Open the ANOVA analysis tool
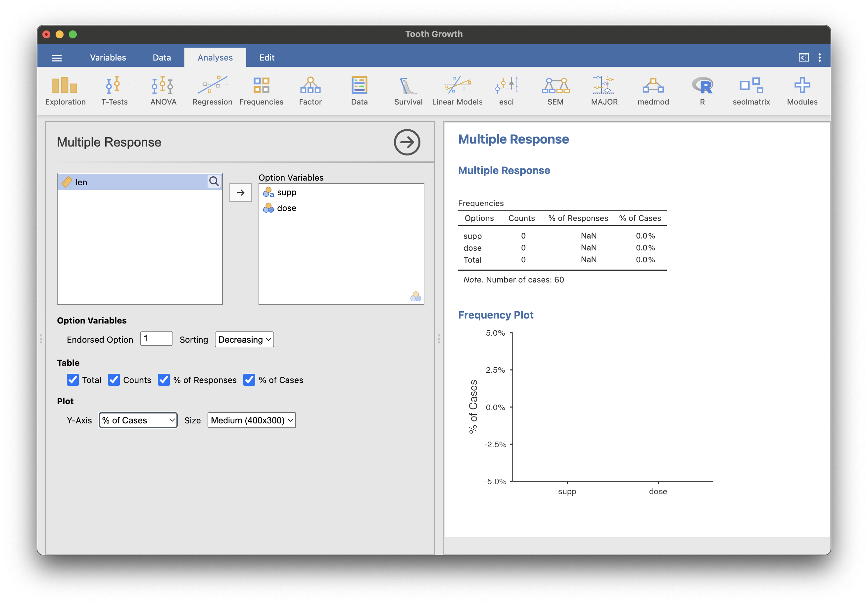868x604 pixels. tap(163, 88)
